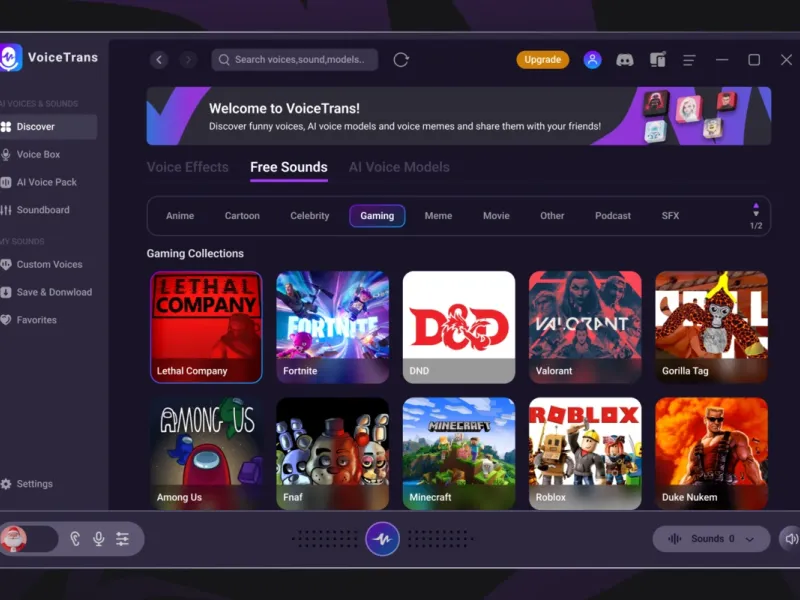800x600 pixels.
Task: Switch to the AI Voice Models tab
Action: click(x=399, y=167)
